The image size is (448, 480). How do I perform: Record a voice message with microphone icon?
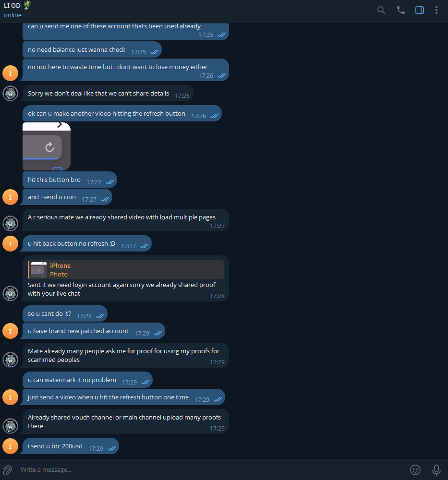(x=436, y=469)
